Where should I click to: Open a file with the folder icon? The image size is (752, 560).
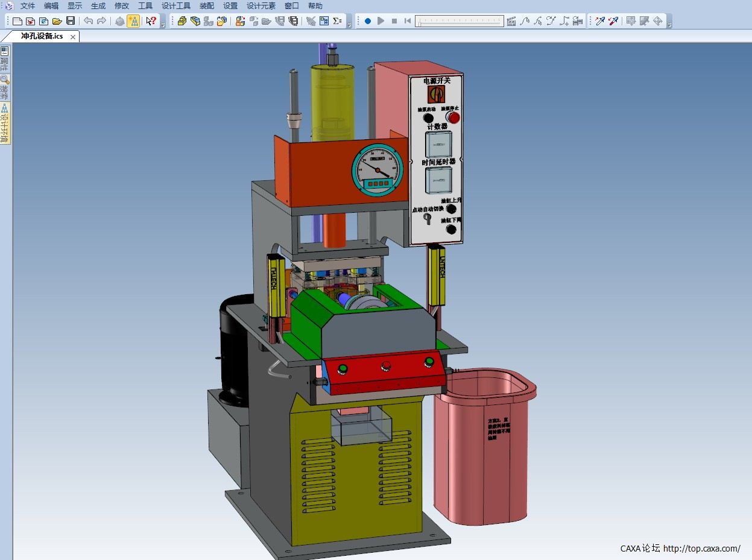click(x=57, y=21)
